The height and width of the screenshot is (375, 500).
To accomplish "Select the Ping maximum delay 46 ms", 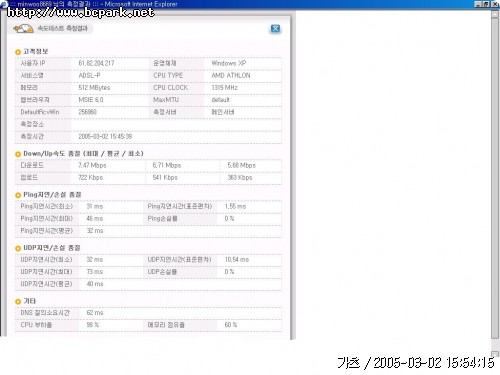I will tap(95, 218).
